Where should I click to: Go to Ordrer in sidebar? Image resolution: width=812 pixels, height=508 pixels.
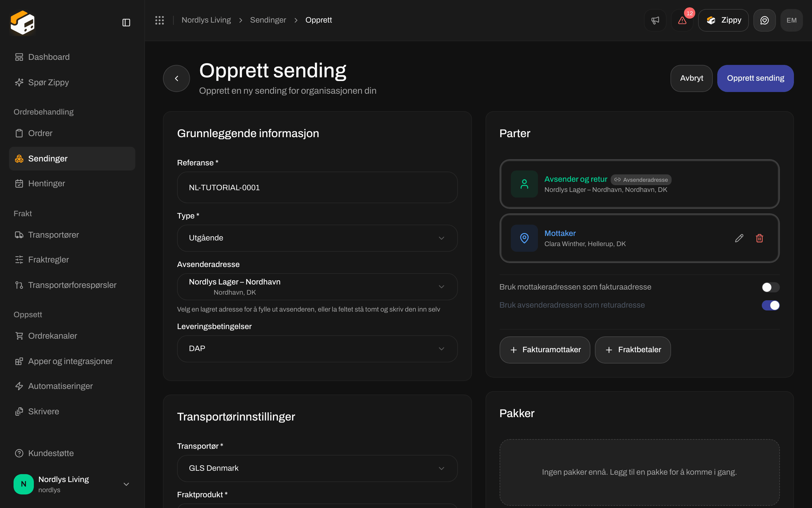(72, 133)
